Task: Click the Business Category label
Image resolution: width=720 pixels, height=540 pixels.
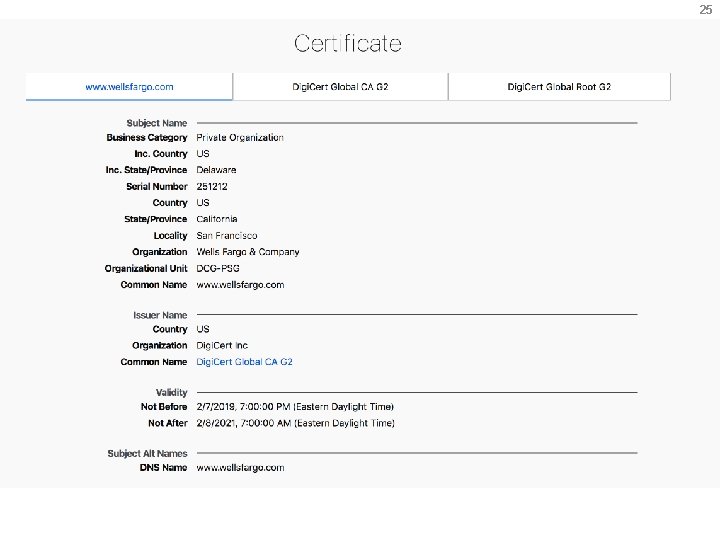Action: coord(147,137)
